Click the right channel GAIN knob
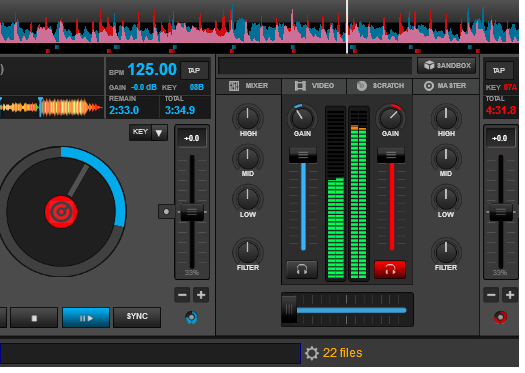The height and width of the screenshot is (373, 525). pyautogui.click(x=390, y=118)
